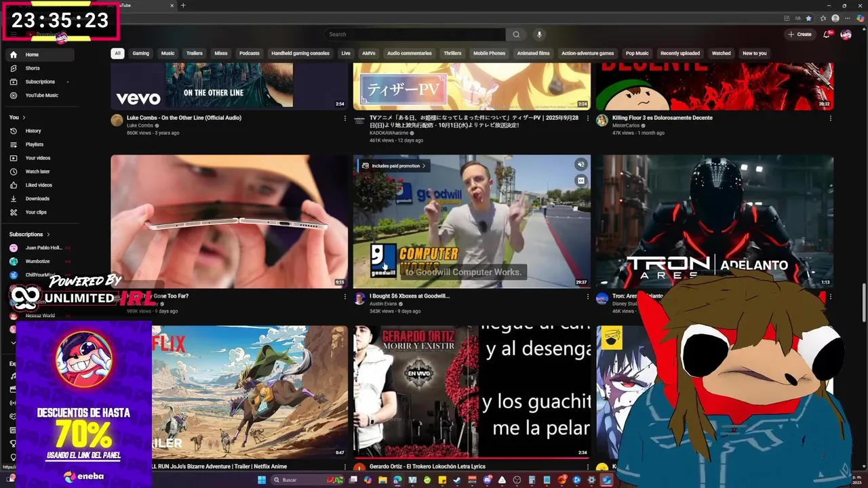Viewport: 868px width, 488px height.
Task: Open YouTube notifications bell
Action: pyautogui.click(x=827, y=35)
